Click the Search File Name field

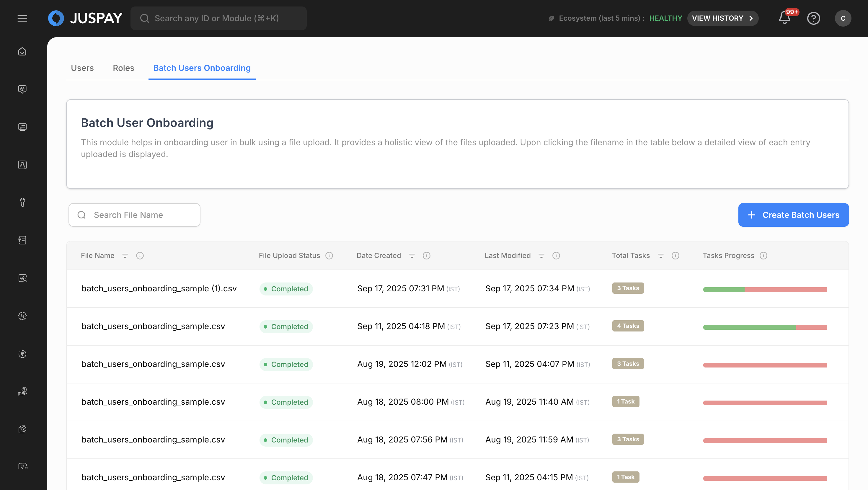click(x=135, y=215)
